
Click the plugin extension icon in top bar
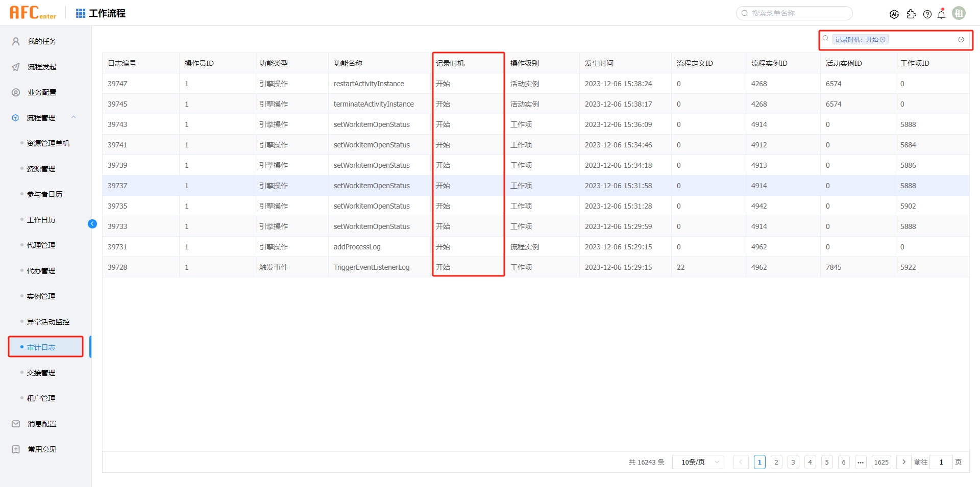(x=912, y=14)
